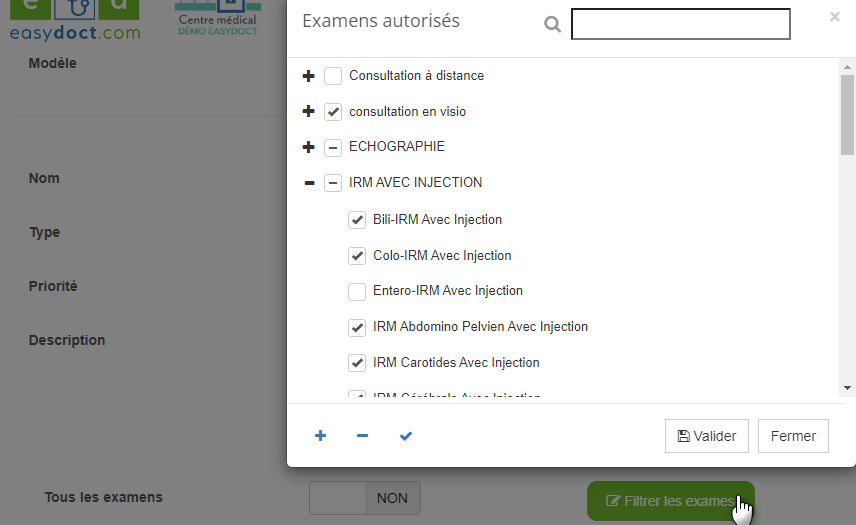The image size is (856, 525).
Task: Click the exam list scrollbar down arrow
Action: tap(847, 387)
